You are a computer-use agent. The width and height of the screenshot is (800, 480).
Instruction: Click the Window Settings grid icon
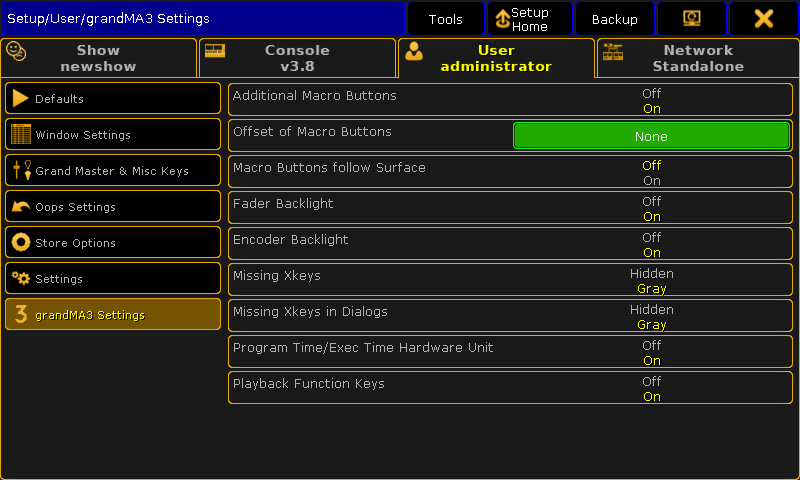point(21,134)
